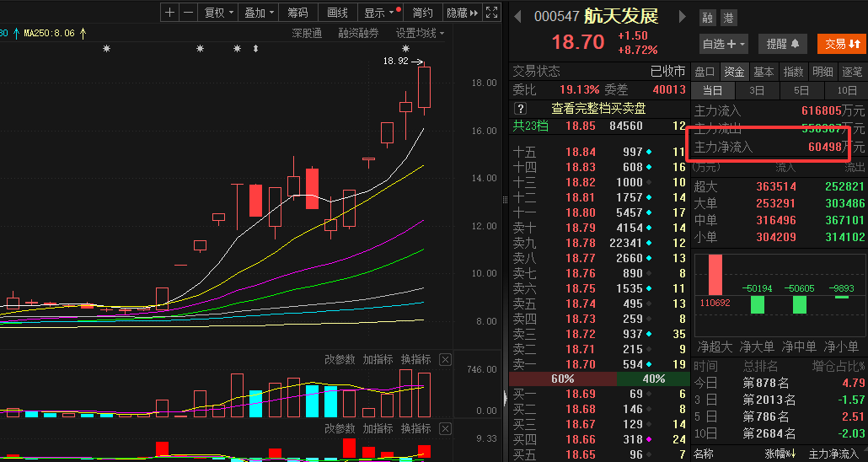The height and width of the screenshot is (462, 868).
Task: Click 换指标 on volume indicator panel
Action: pyautogui.click(x=415, y=359)
